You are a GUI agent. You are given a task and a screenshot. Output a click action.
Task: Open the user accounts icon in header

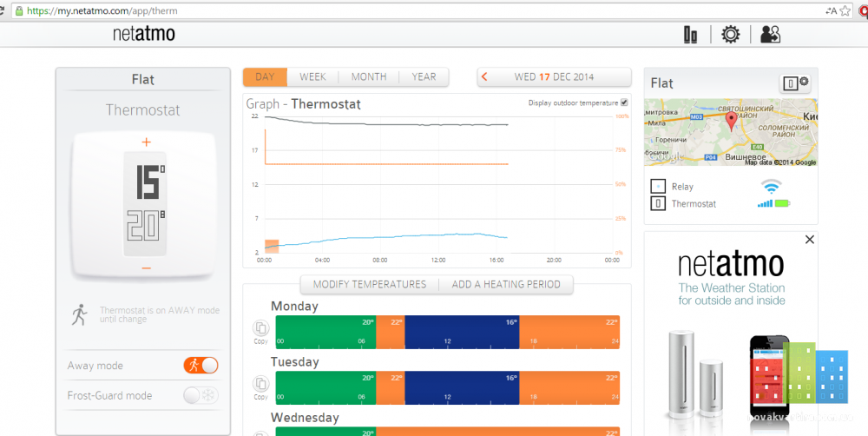point(770,35)
